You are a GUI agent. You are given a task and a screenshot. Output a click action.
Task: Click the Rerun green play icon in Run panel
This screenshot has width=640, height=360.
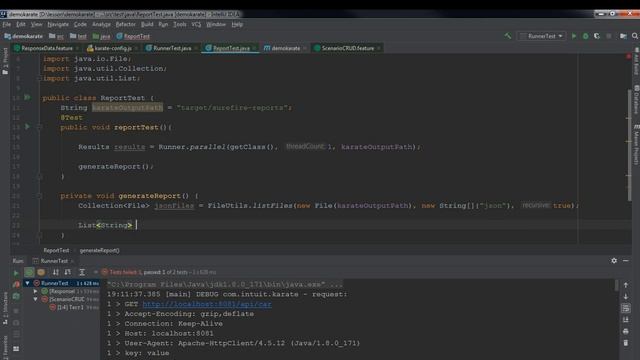(16, 273)
